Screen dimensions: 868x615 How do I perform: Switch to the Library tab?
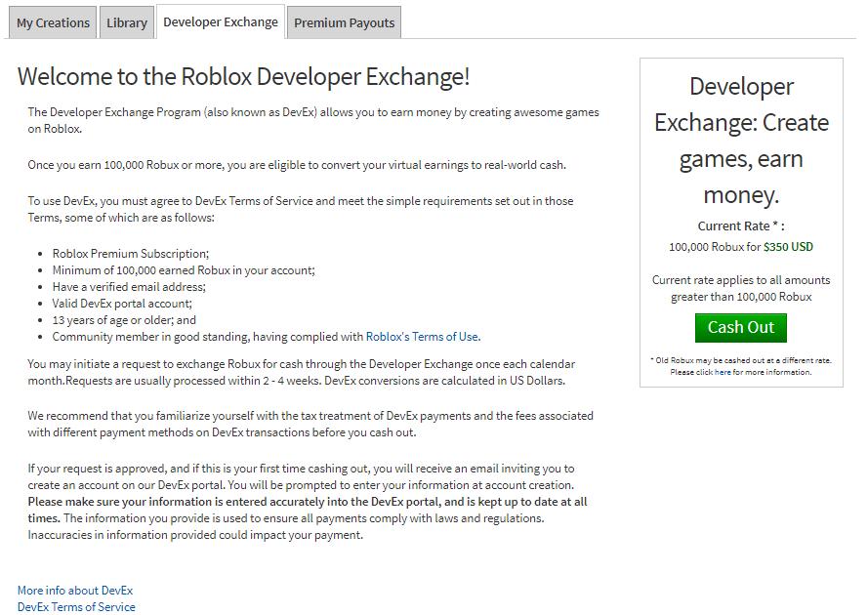click(127, 22)
